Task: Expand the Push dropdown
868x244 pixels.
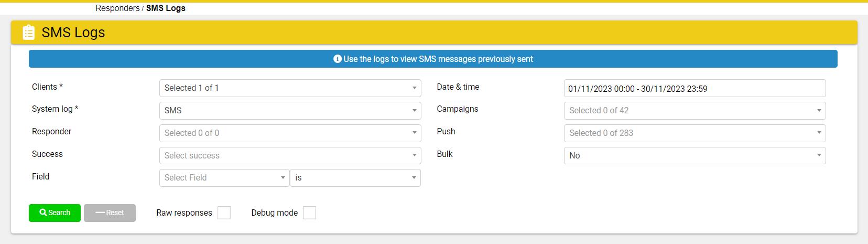Action: (695, 133)
